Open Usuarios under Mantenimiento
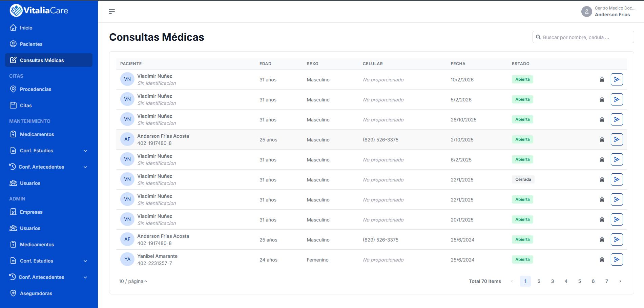Image resolution: width=644 pixels, height=308 pixels. coord(49,183)
